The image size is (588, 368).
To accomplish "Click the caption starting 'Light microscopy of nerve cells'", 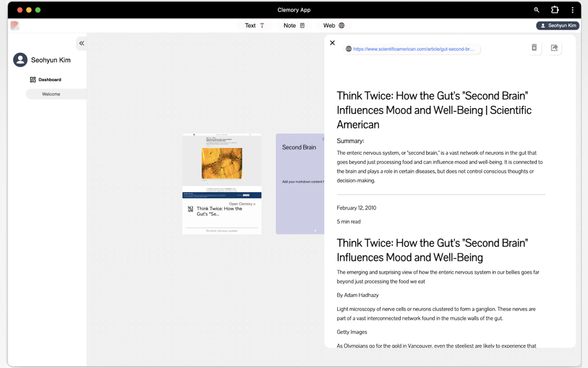I will 436,314.
